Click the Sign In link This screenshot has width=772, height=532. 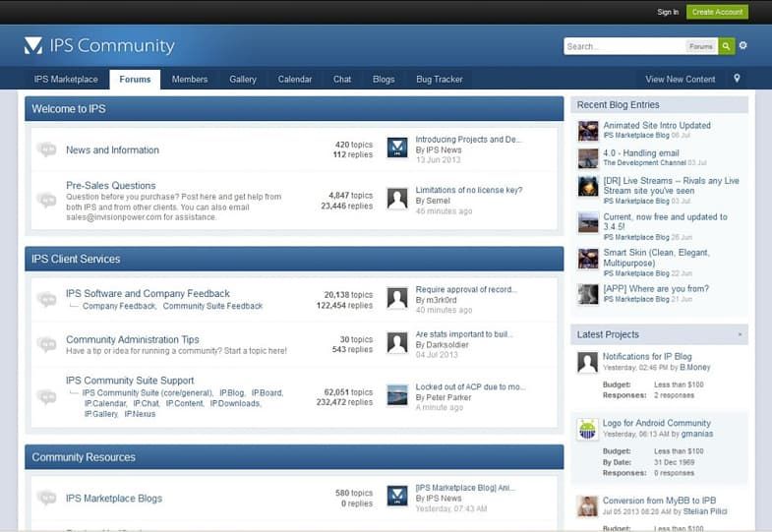click(668, 12)
